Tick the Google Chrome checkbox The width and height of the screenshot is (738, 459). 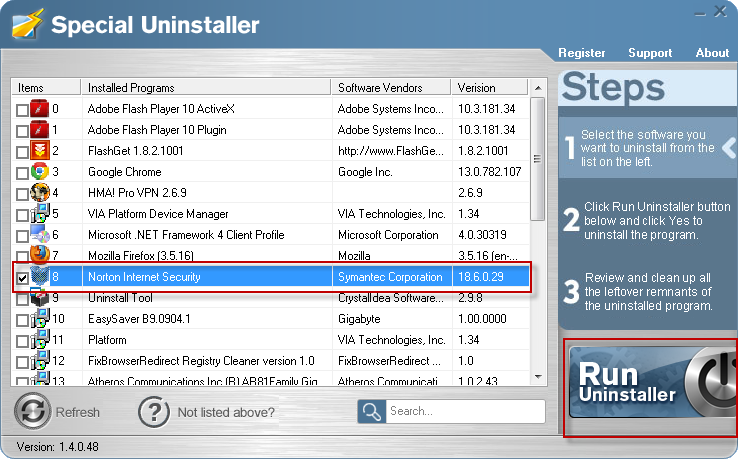click(x=22, y=173)
